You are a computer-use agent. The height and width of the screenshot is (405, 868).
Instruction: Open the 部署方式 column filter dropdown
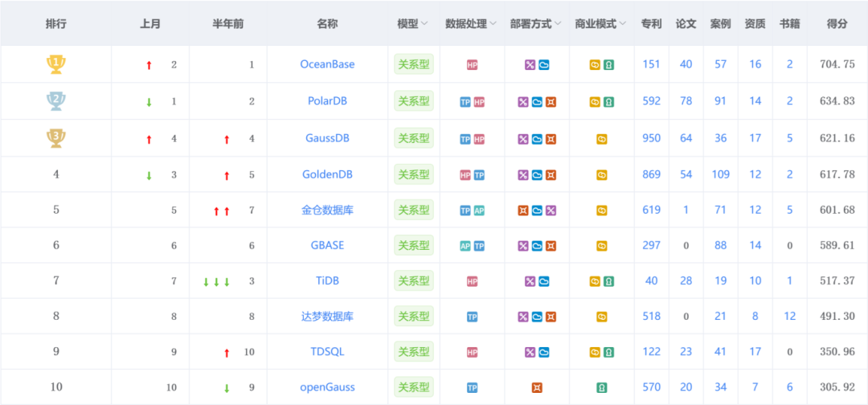558,24
